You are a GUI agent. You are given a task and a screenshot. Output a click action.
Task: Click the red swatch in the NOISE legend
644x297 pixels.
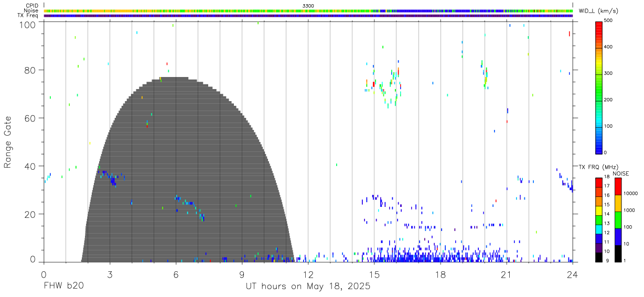618,186
